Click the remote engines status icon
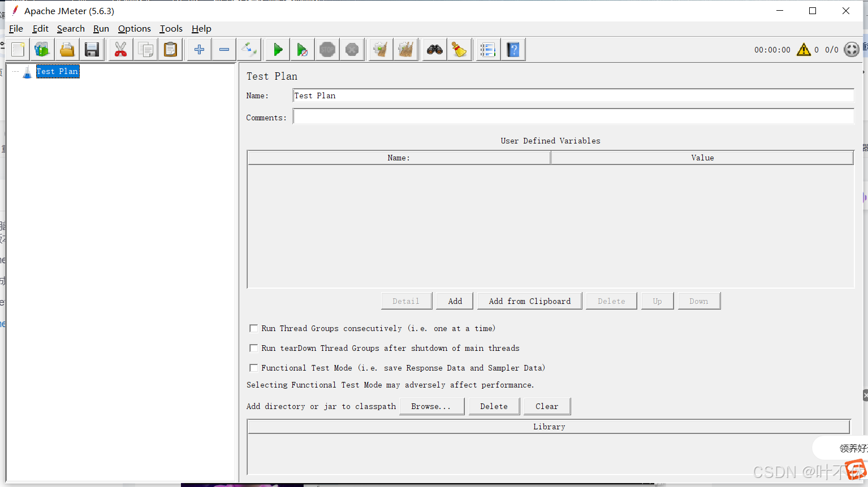This screenshot has width=868, height=487. [852, 50]
